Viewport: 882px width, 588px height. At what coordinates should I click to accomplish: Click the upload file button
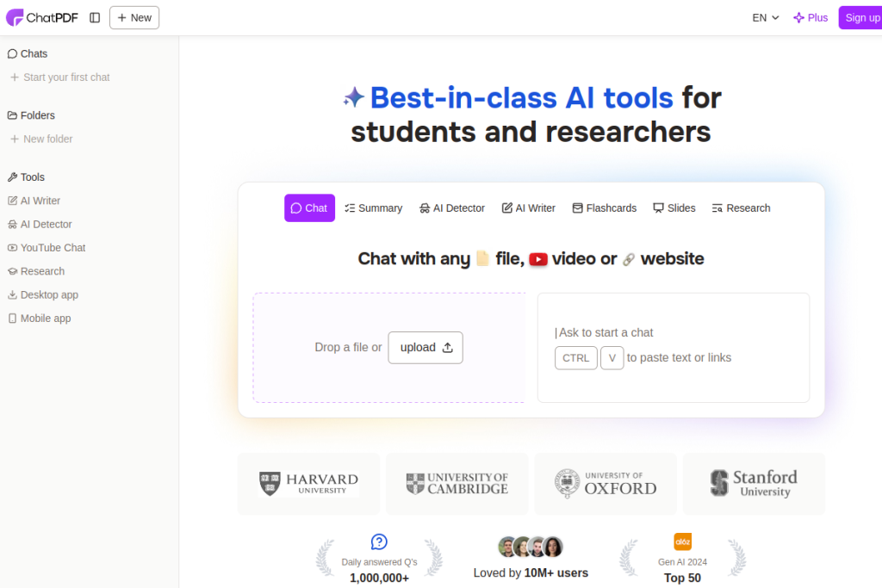point(425,348)
